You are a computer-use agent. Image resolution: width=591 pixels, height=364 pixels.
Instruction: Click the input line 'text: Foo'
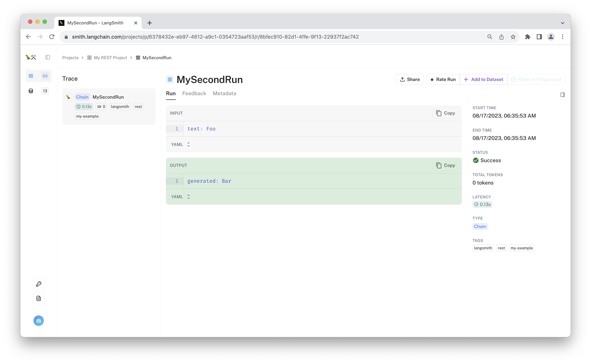click(201, 129)
